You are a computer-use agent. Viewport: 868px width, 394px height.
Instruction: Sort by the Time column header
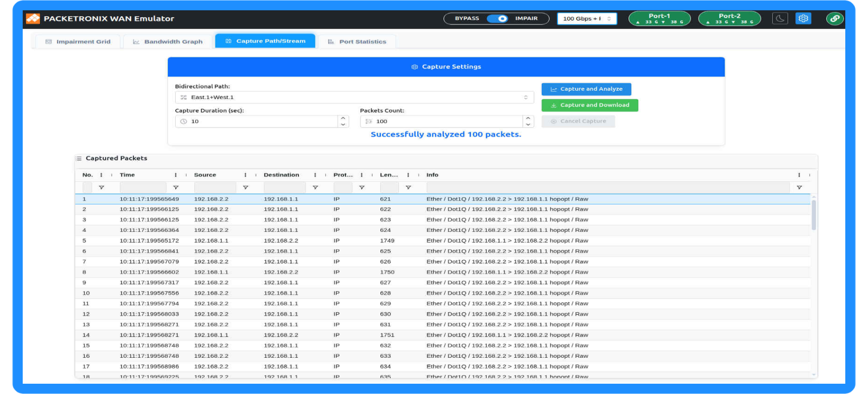click(127, 175)
